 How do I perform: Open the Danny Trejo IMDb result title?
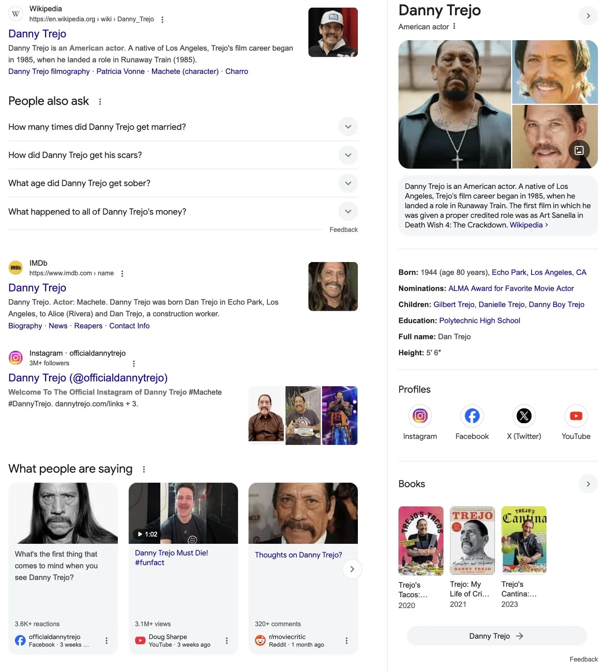pos(37,288)
